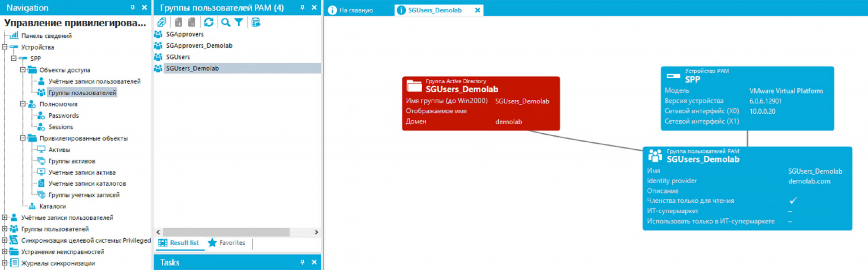Image resolution: width=868 pixels, height=270 pixels.
Task: Click the multi-edit icon in the groups toolbar
Action: coord(161,22)
